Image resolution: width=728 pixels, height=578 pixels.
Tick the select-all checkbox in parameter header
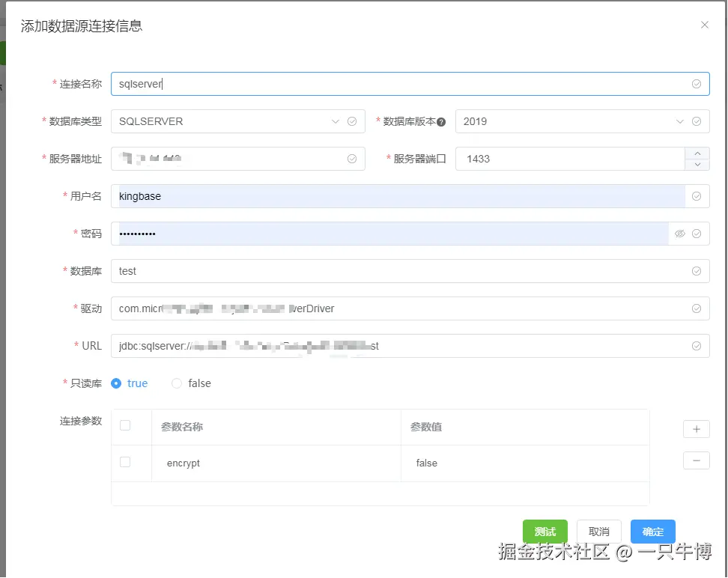pos(125,425)
